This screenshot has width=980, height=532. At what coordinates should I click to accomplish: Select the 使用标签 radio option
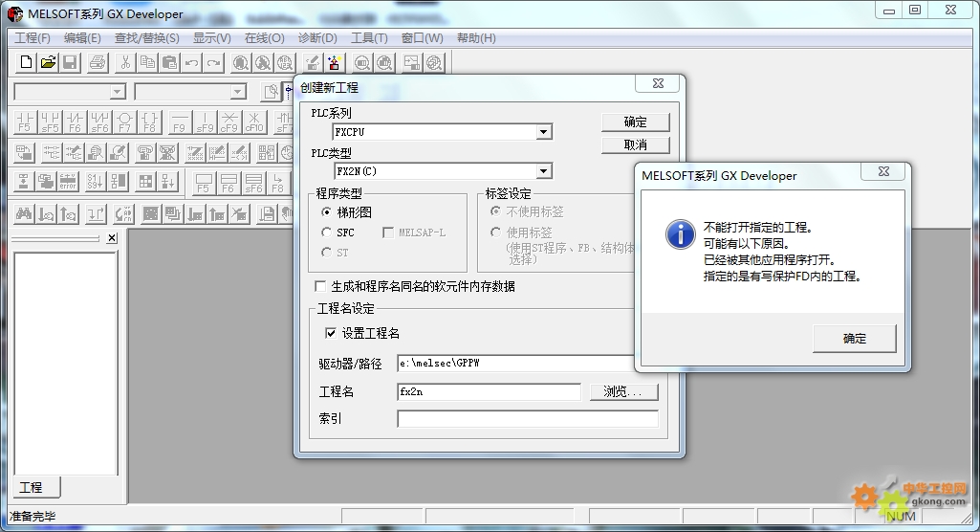click(x=495, y=232)
